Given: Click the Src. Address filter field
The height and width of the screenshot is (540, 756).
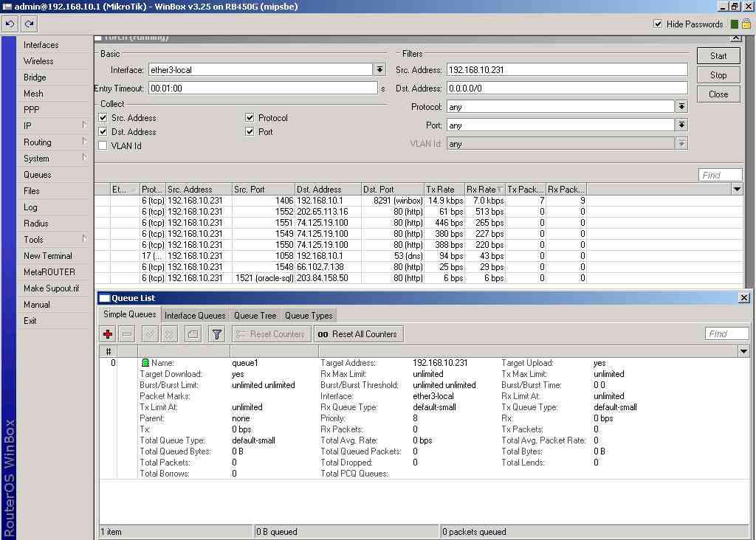Looking at the screenshot, I should click(x=566, y=70).
